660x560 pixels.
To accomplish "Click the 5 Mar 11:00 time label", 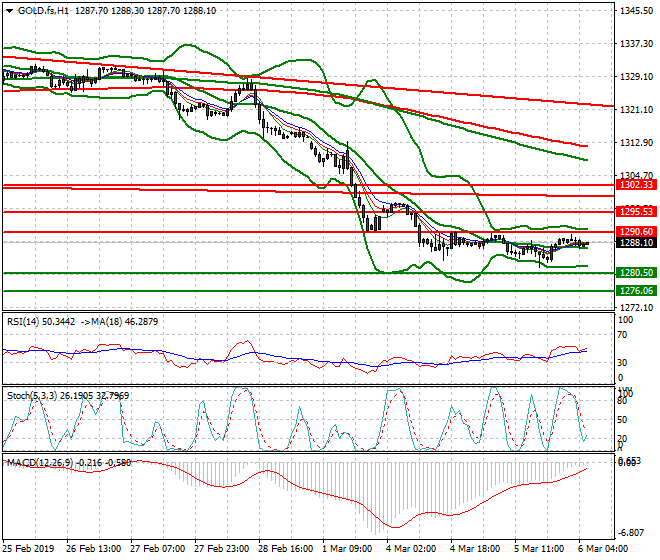I will click(x=539, y=549).
